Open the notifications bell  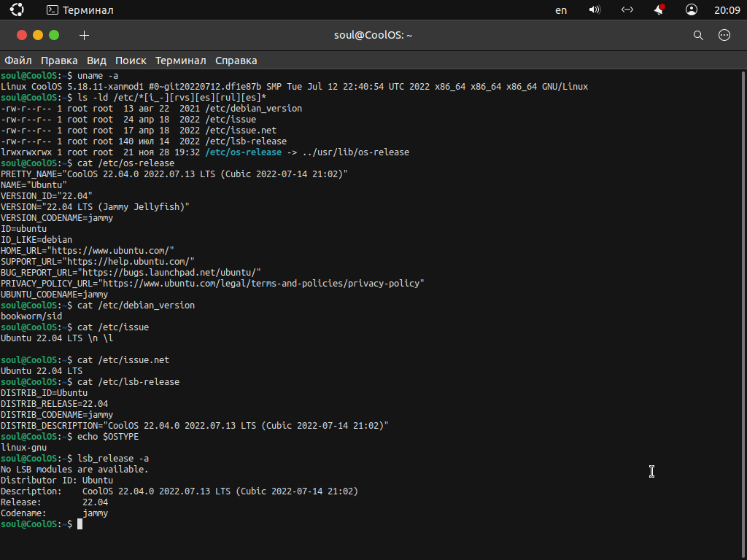659,9
